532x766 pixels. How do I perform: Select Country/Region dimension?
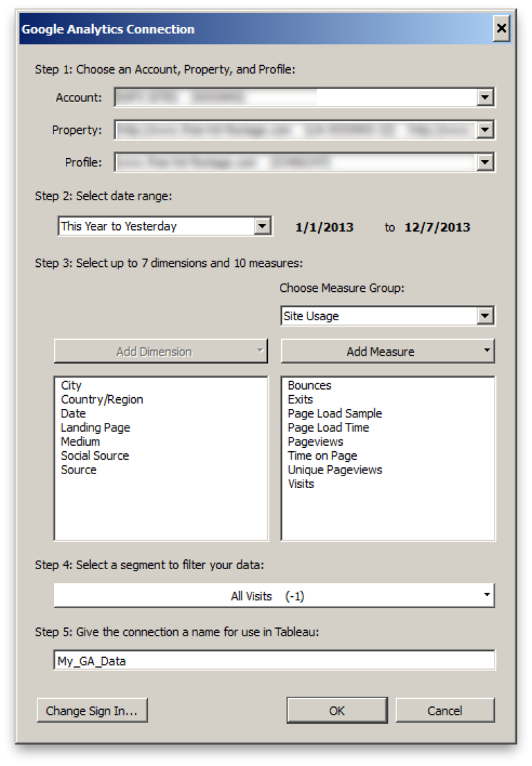(102, 399)
